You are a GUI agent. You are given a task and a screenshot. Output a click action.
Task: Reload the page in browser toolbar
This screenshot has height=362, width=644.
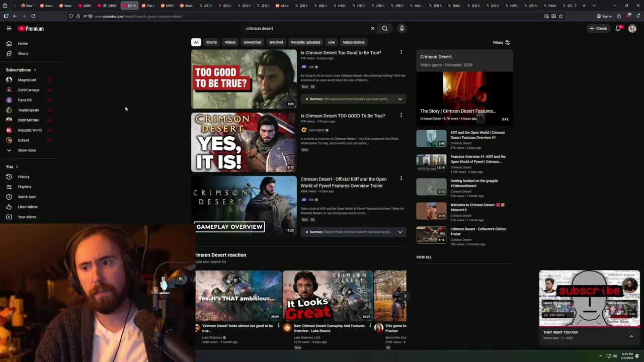point(33,16)
